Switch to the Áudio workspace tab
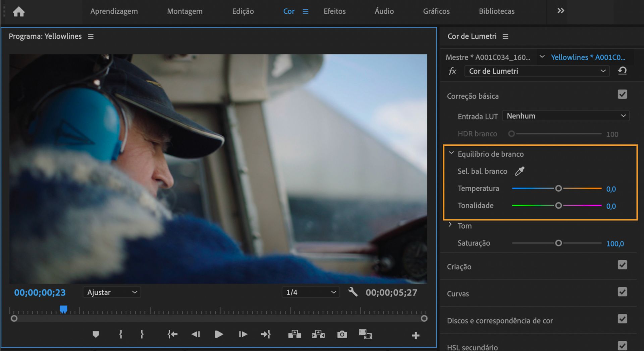 click(x=384, y=11)
